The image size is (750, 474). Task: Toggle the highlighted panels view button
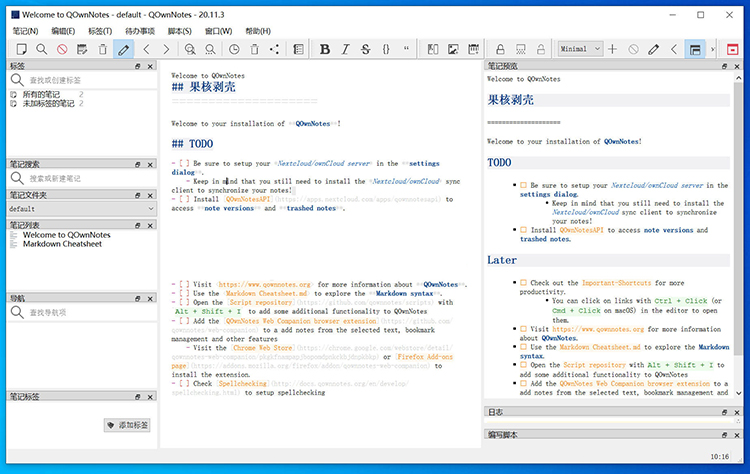[695, 49]
